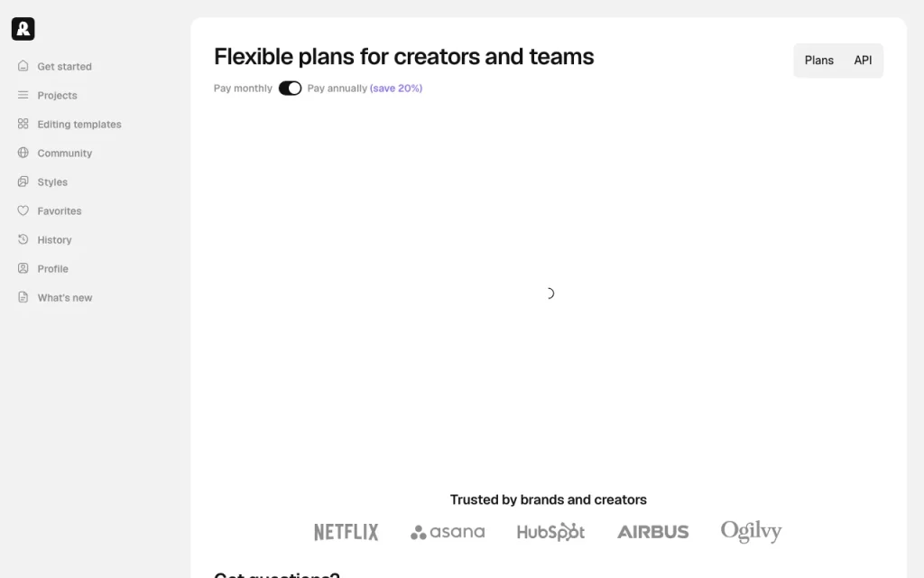Click the Netflix logo

(346, 532)
